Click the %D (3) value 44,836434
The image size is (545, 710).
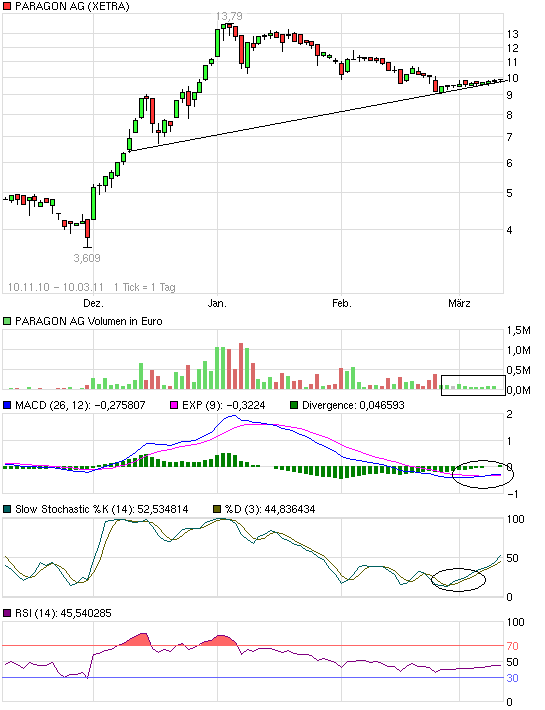coord(290,509)
